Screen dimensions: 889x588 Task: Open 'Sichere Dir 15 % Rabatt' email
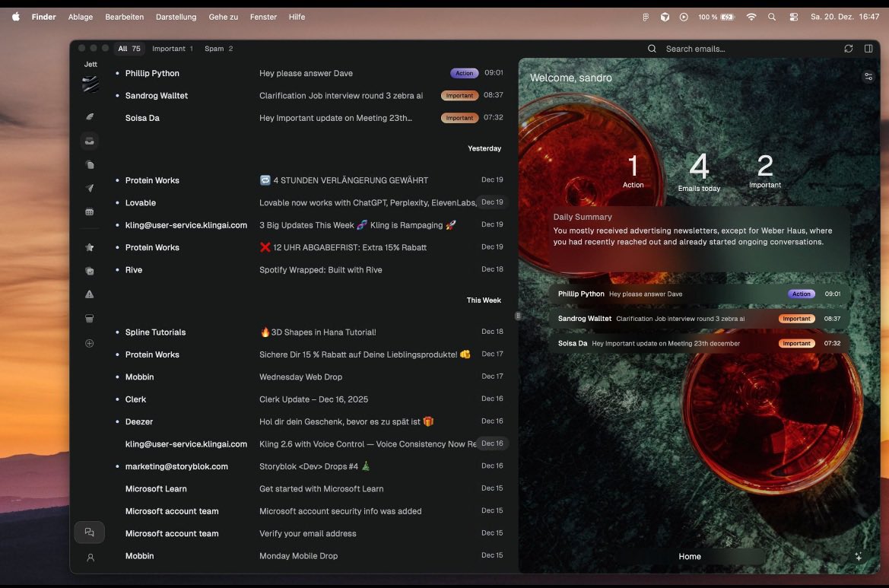pyautogui.click(x=310, y=354)
